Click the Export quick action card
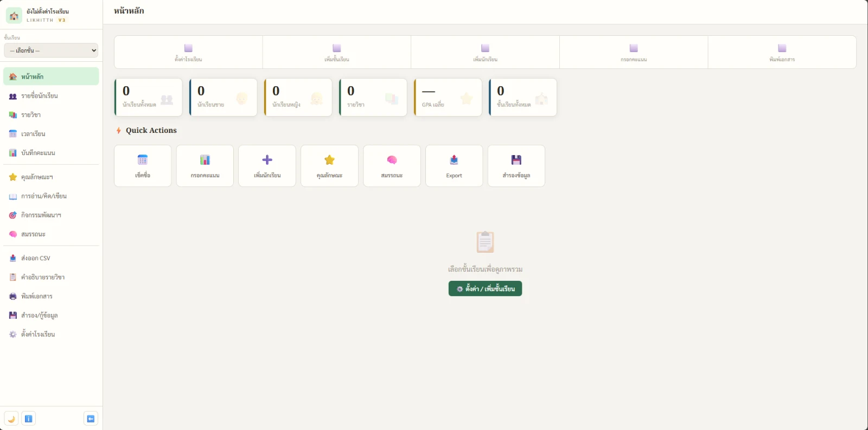 coord(454,166)
